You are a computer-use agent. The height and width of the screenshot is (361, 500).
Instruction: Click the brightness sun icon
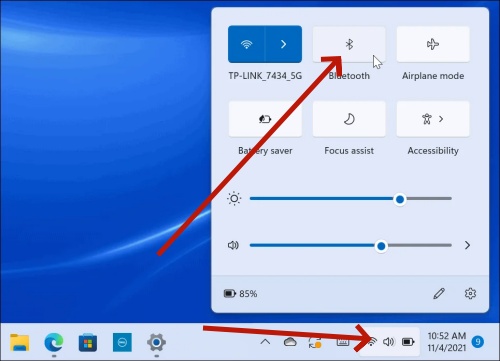pos(234,199)
